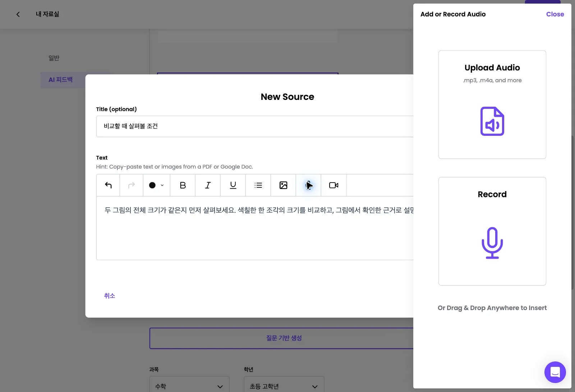Click the redo arrow in editor toolbar
The height and width of the screenshot is (392, 575).
(x=132, y=185)
